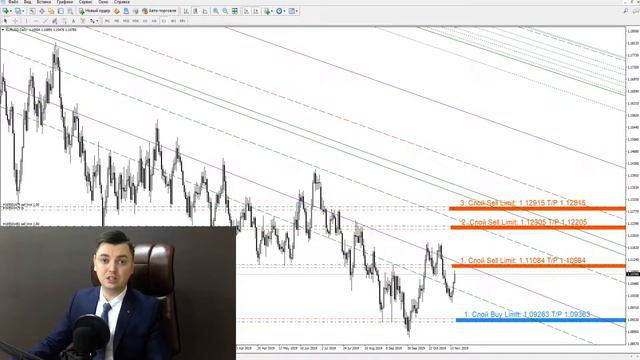Open the Справка menu
Screen dimensions: 640x360
122,2
